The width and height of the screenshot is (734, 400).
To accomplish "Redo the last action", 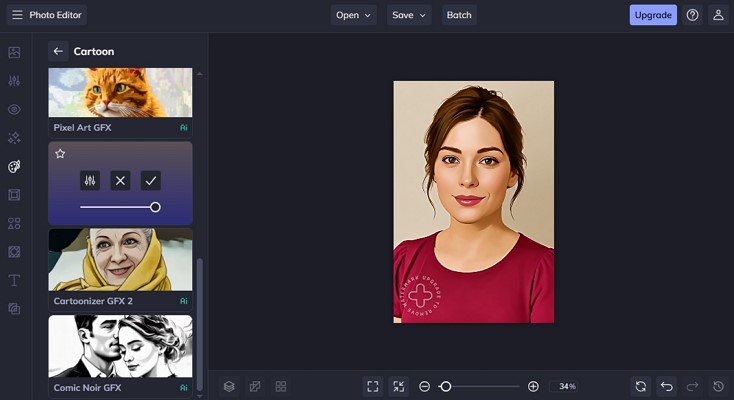I will click(692, 386).
